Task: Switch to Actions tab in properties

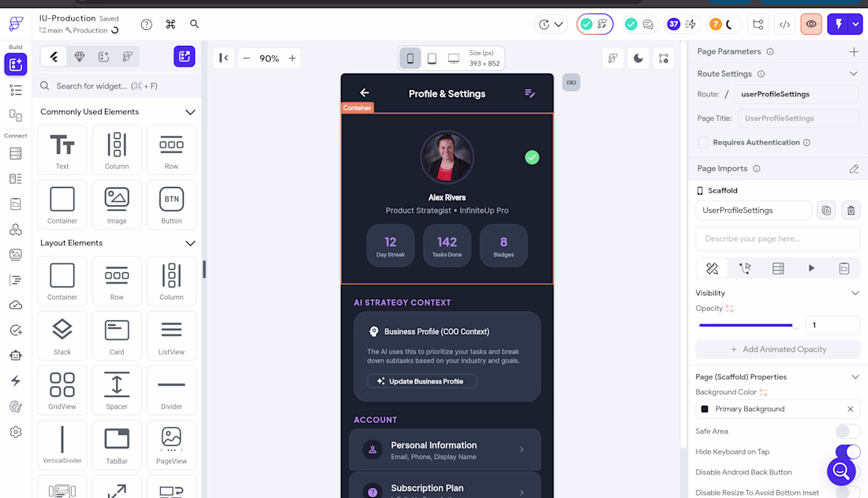Action: 745,268
